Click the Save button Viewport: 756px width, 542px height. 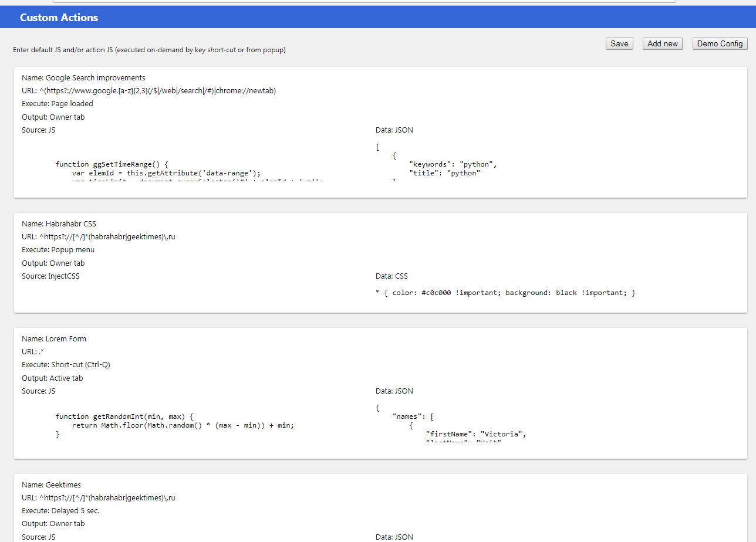coord(619,44)
